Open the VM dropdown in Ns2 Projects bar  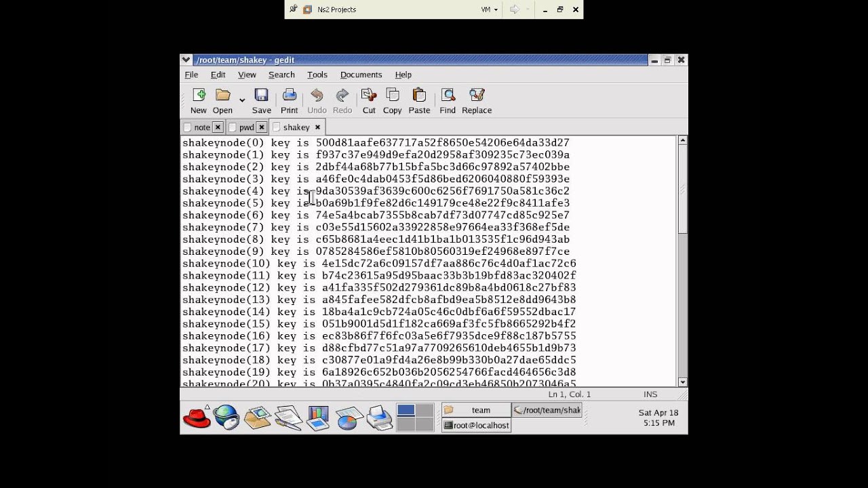click(490, 9)
